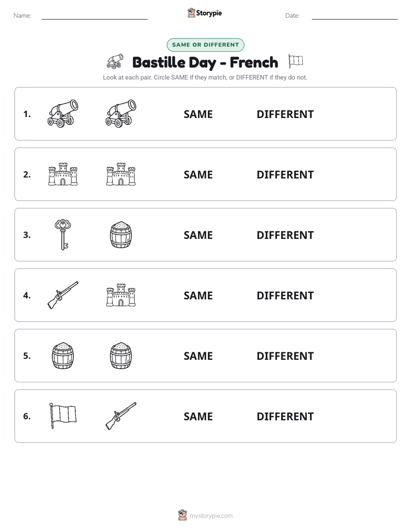Click the first barrel in row 5
Viewport: 411px width, 532px height.
click(63, 356)
